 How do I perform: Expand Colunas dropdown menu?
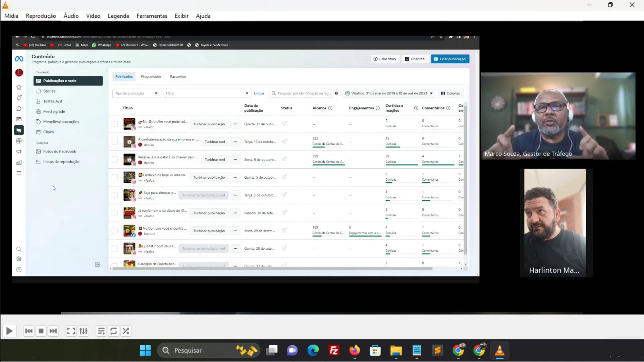point(450,93)
